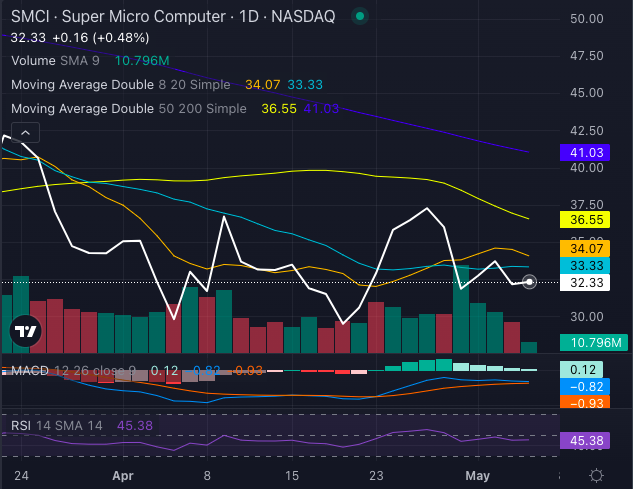Image resolution: width=633 pixels, height=489 pixels.
Task: Click the Apr label on the time axis
Action: tap(123, 476)
